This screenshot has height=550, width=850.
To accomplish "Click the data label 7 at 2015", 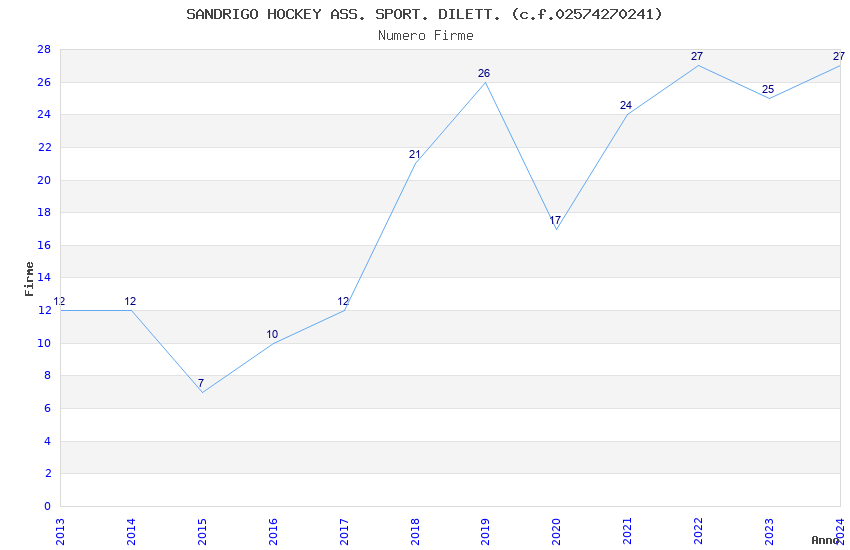I will [x=201, y=383].
